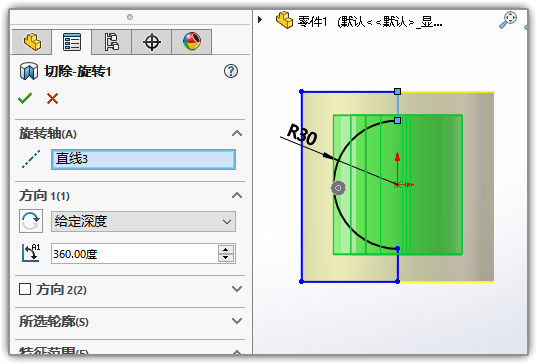This screenshot has height=364, width=537.
Task: Confirm the cut-revolve with green checkmark
Action: coord(25,99)
